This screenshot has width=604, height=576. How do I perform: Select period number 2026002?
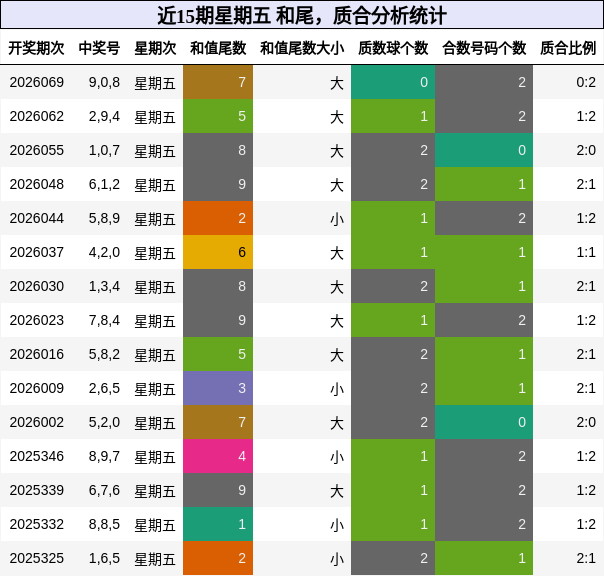pos(37,422)
